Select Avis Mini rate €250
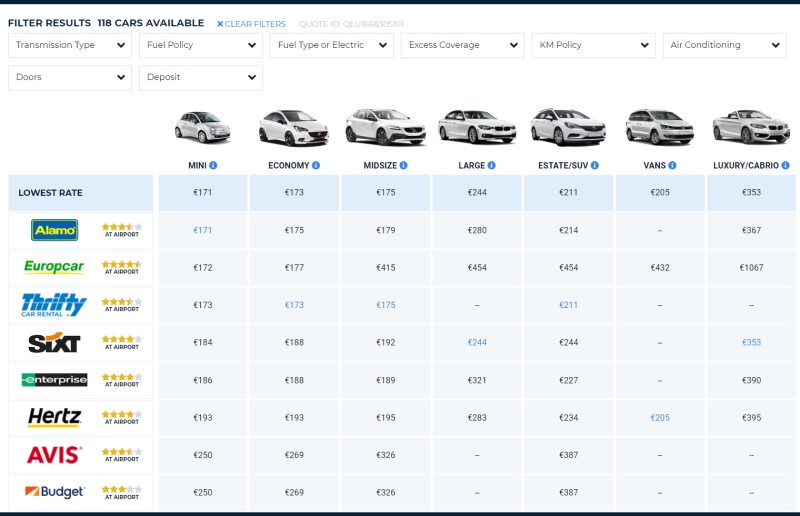The width and height of the screenshot is (800, 516). (x=203, y=455)
